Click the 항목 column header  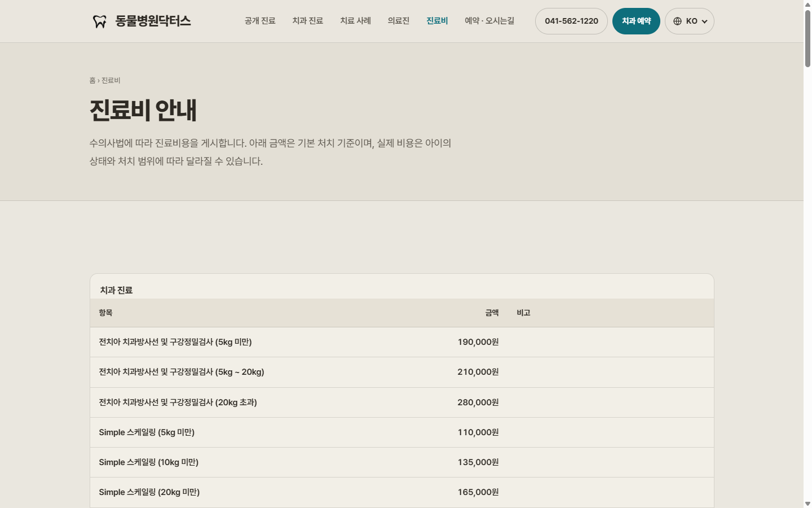[x=106, y=313]
